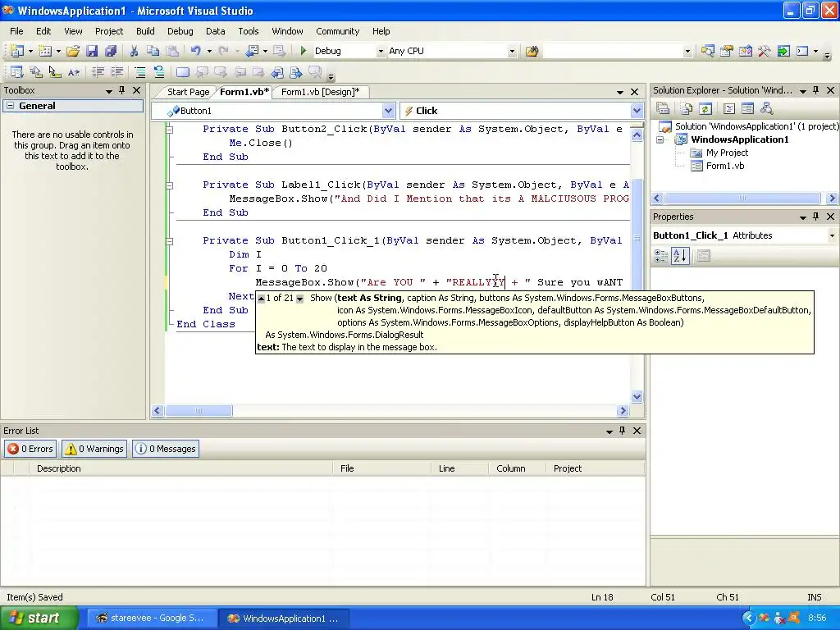Sort Error List by Line column
Image resolution: width=840 pixels, height=630 pixels.
pyautogui.click(x=459, y=468)
